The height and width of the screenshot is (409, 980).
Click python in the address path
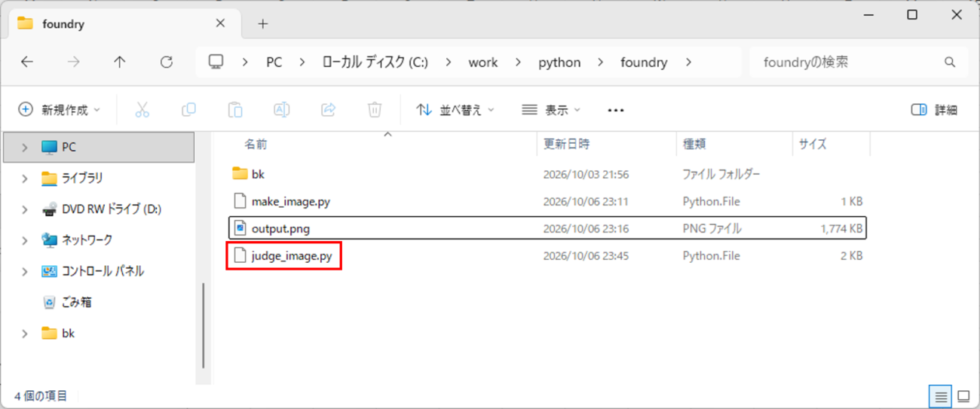click(559, 63)
